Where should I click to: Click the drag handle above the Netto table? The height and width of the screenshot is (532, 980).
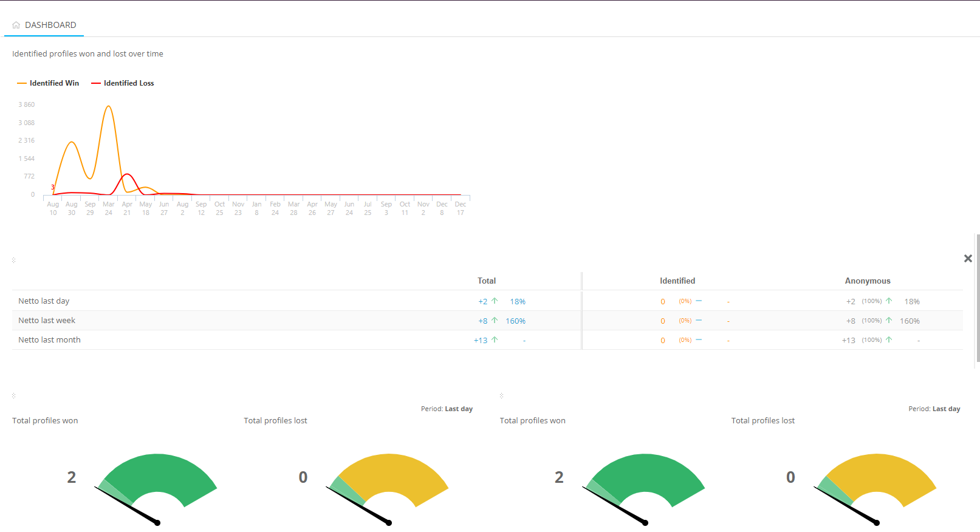tap(13, 260)
